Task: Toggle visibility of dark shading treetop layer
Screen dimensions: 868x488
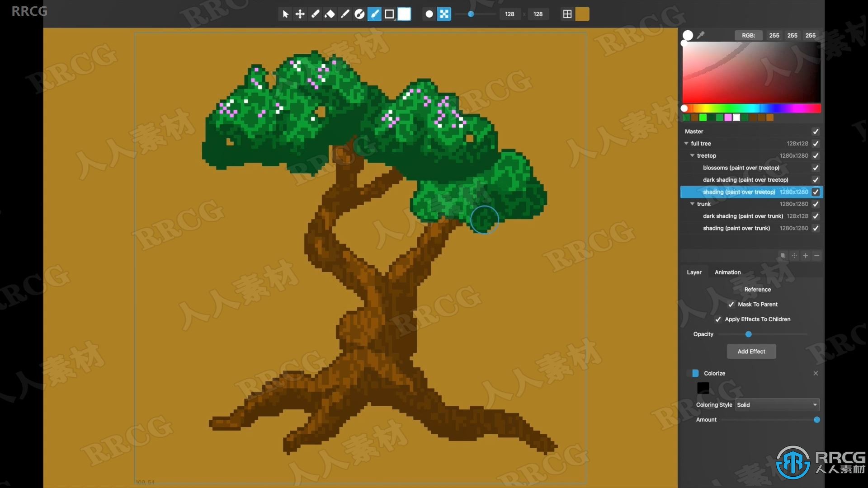Action: click(816, 179)
